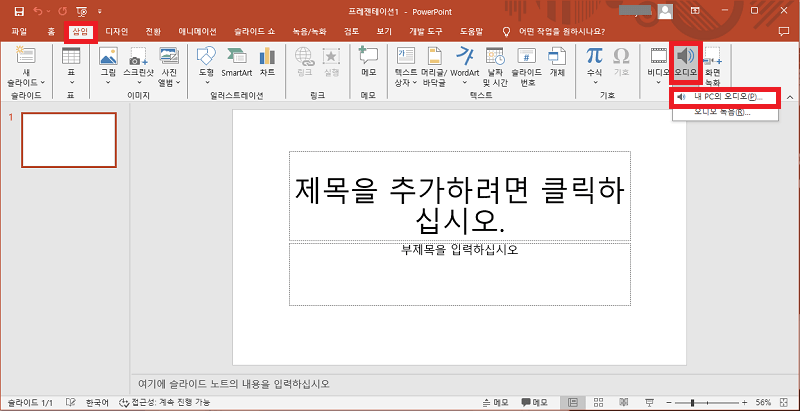Viewport: 800px width, 411px height.
Task: Open Ribbon Display Options button
Action: pyautogui.click(x=695, y=11)
